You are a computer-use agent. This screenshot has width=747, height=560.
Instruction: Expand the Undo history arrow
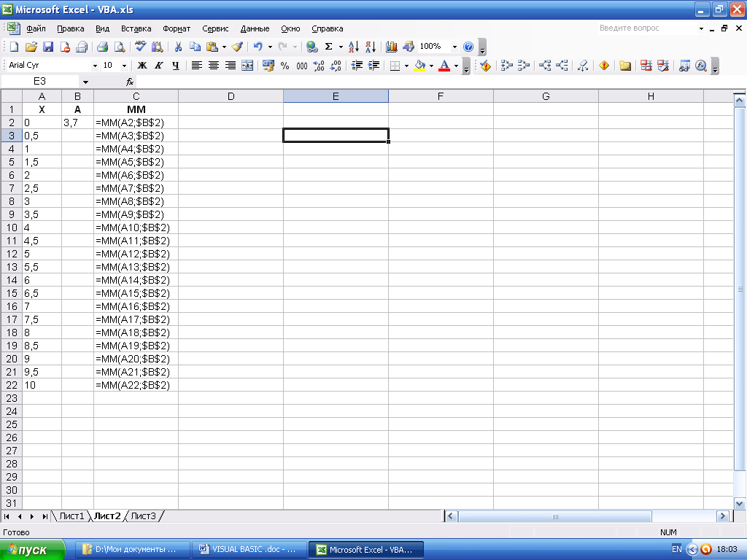point(270,47)
